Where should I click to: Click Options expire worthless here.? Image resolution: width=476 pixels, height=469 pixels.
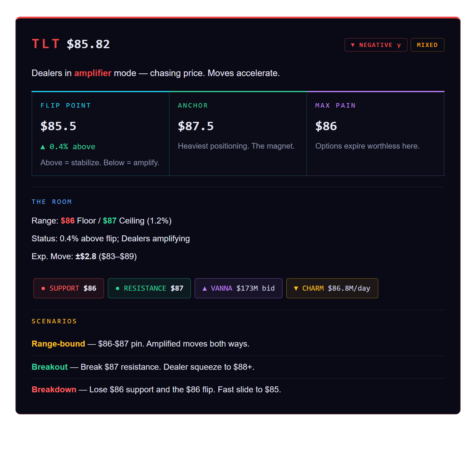367,146
